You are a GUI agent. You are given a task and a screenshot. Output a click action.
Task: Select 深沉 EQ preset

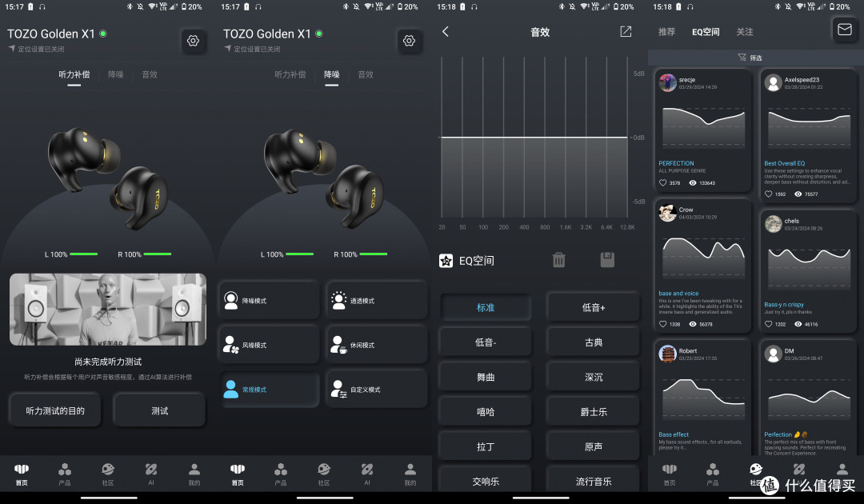[594, 377]
